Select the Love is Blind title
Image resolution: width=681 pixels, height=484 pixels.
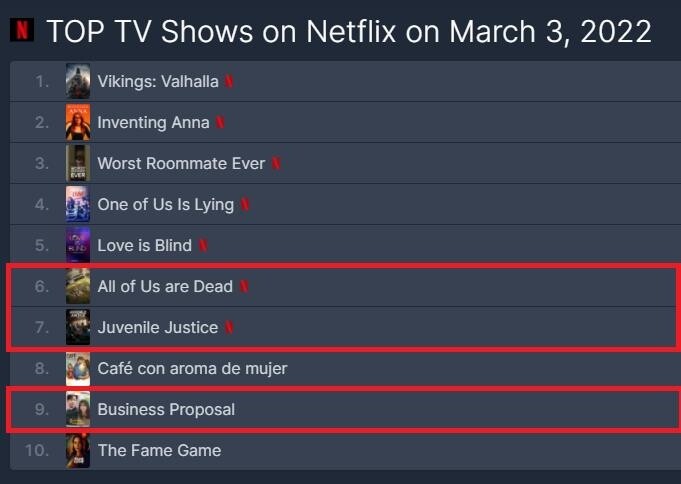click(x=145, y=245)
